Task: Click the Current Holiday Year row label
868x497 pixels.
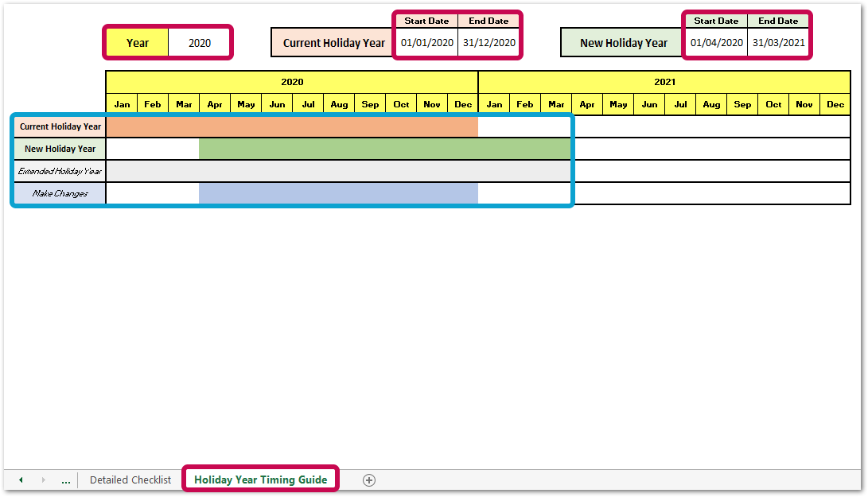Action: 59,126
